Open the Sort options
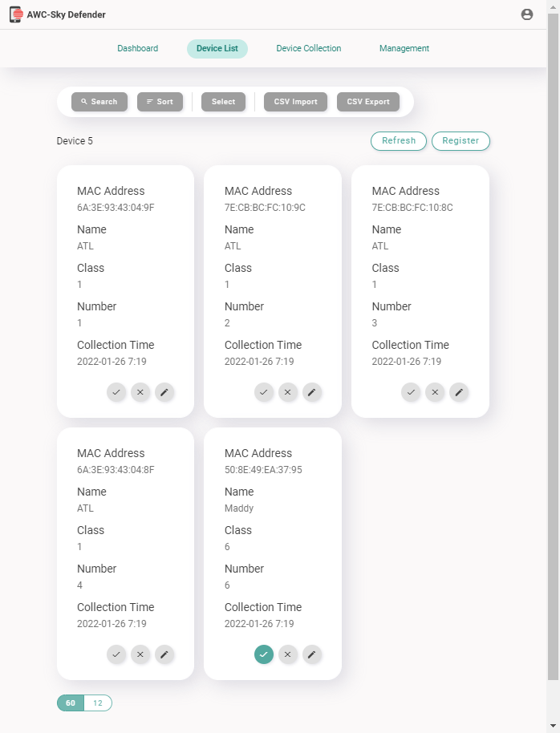 click(x=160, y=102)
